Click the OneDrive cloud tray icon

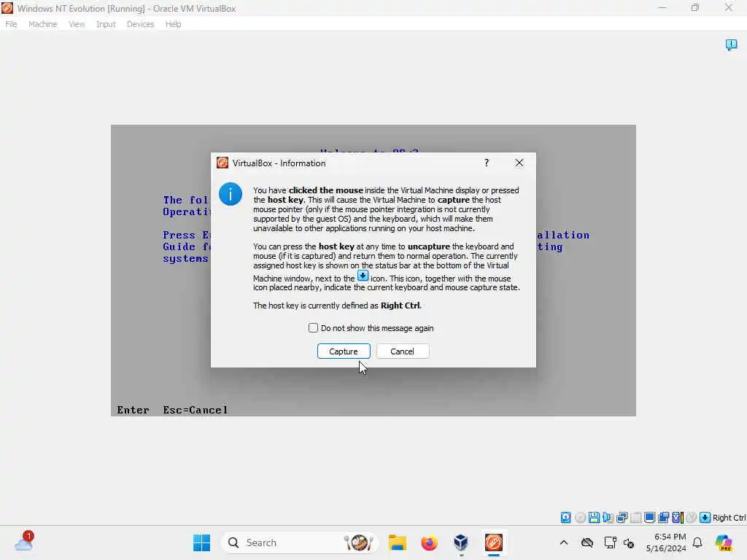[587, 542]
